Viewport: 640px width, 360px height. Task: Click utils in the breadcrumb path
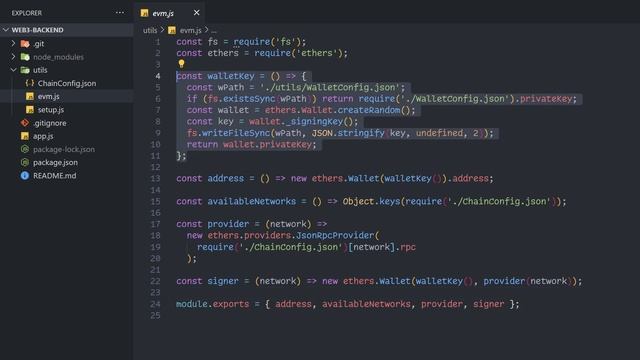[x=150, y=30]
